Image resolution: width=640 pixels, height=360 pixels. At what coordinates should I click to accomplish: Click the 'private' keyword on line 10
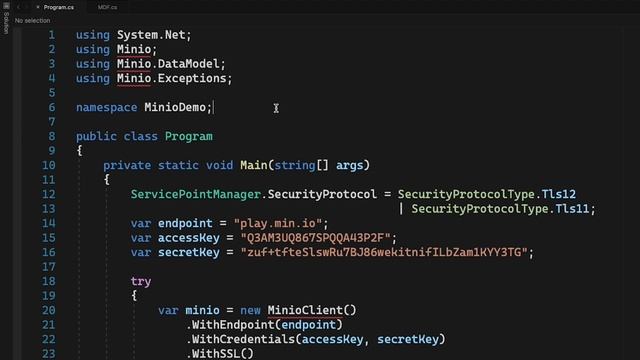pyautogui.click(x=127, y=165)
